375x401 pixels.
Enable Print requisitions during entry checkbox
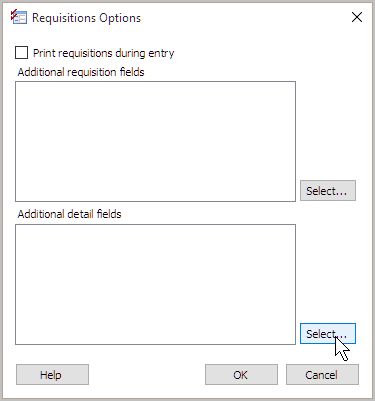pyautogui.click(x=21, y=53)
